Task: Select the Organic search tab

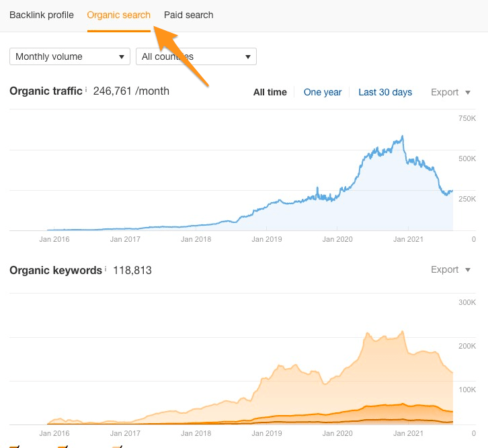Action: (x=118, y=15)
